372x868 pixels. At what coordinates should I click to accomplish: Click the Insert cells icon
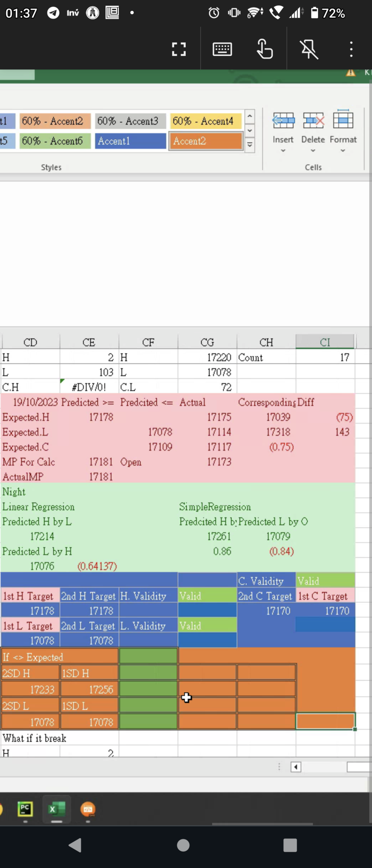point(283,121)
